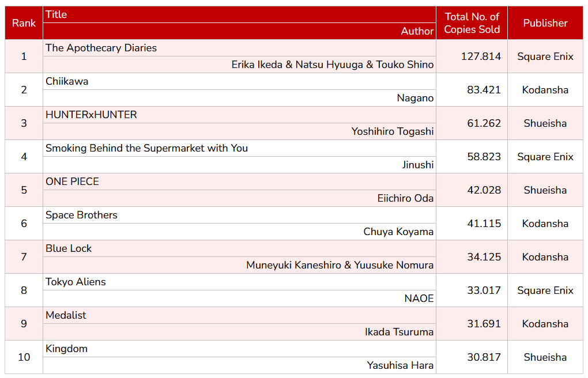Click rank number 9
The width and height of the screenshot is (588, 378).
click(24, 323)
